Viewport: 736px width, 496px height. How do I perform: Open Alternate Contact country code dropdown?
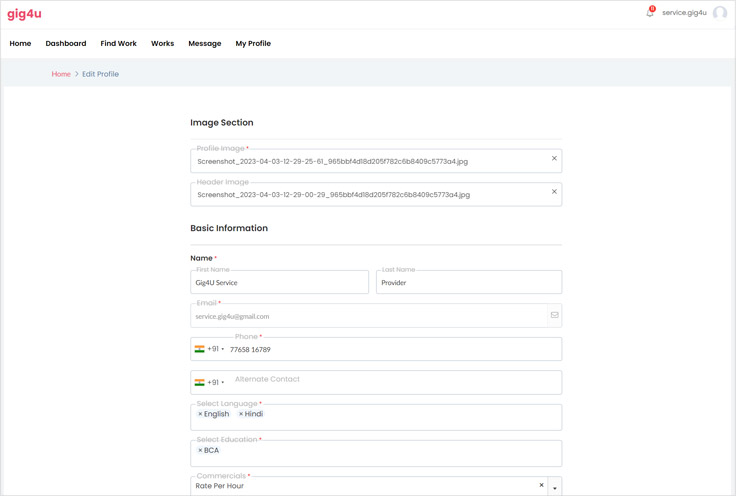tap(209, 383)
